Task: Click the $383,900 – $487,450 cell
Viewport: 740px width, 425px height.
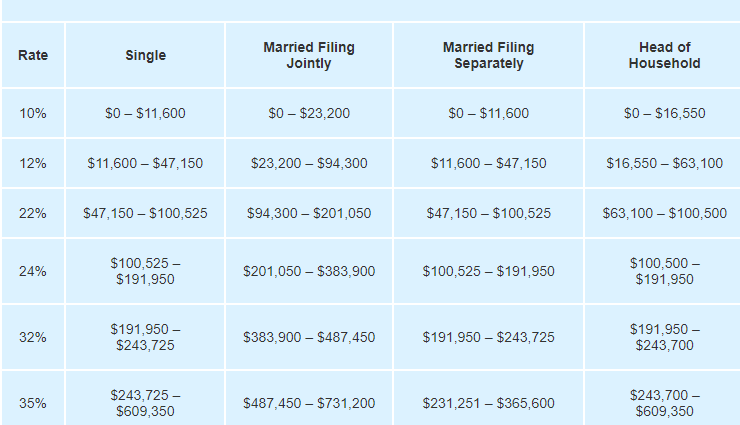Action: coord(309,337)
